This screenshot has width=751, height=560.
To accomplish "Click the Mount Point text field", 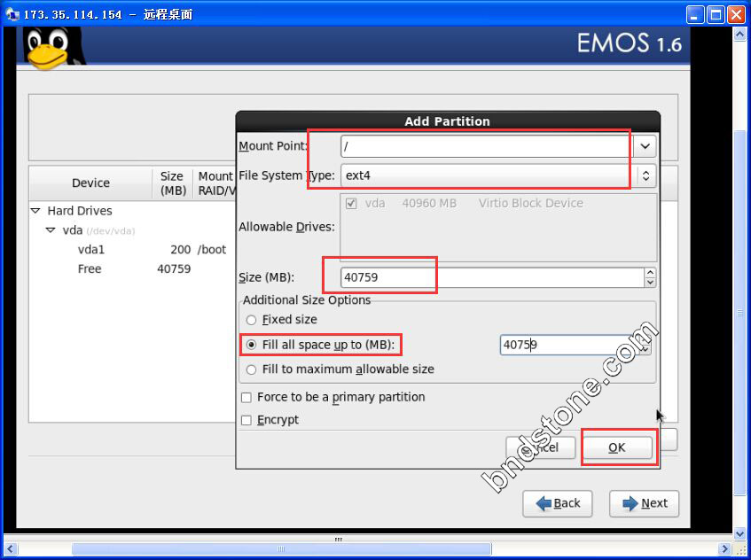I will tap(487, 146).
